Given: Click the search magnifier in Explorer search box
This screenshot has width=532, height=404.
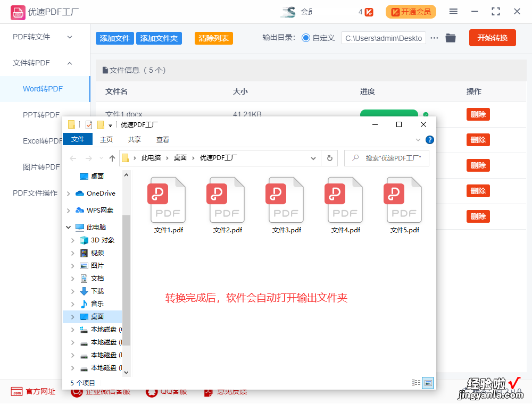Looking at the screenshot, I should pos(355,158).
